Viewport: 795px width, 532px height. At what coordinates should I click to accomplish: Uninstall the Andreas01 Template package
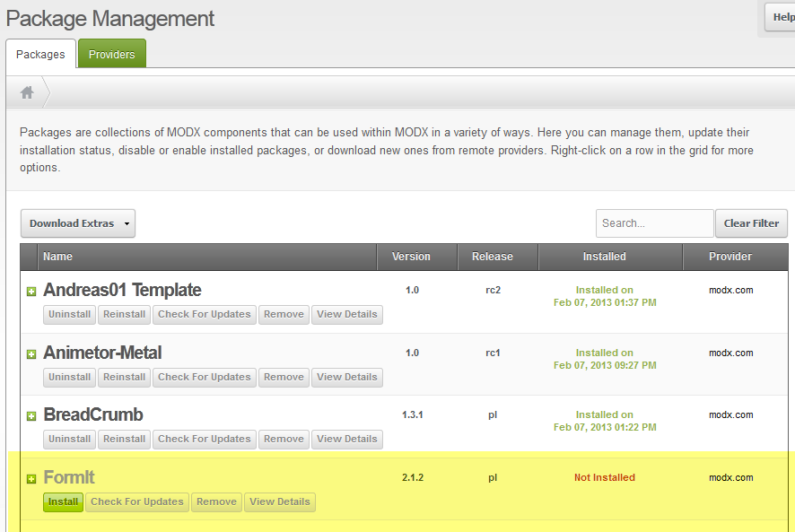pyautogui.click(x=70, y=314)
